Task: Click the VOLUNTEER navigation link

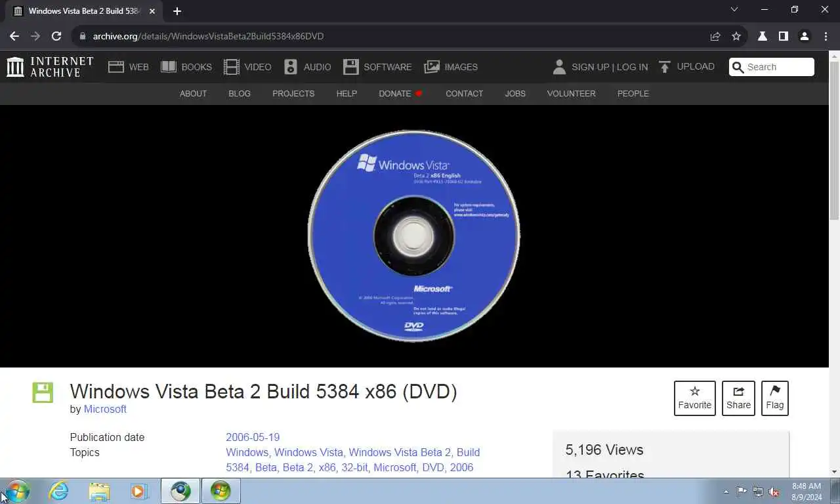Action: [571, 94]
